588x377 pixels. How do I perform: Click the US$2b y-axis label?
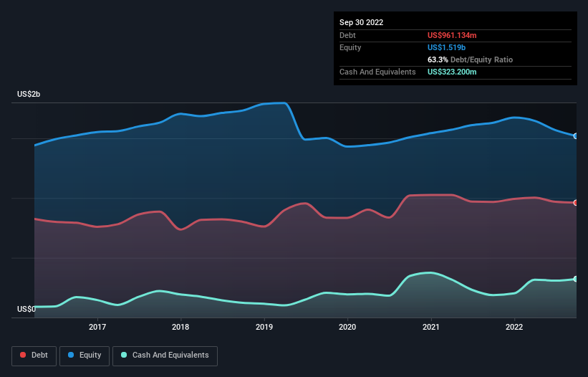[x=29, y=94]
